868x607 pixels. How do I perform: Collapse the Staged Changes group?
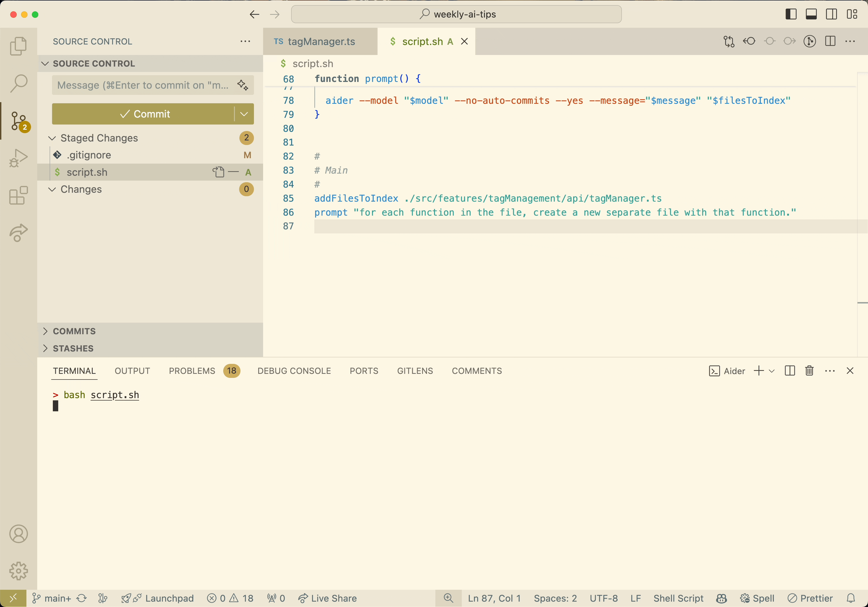[x=52, y=138]
